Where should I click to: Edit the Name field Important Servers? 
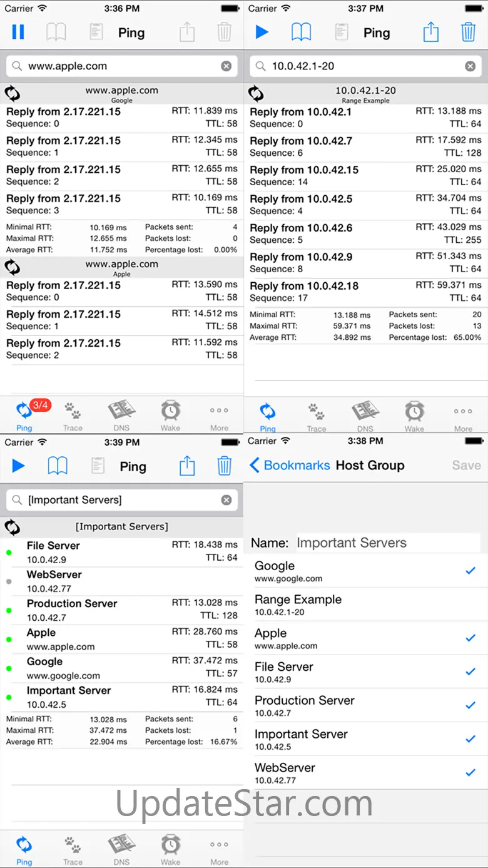388,543
